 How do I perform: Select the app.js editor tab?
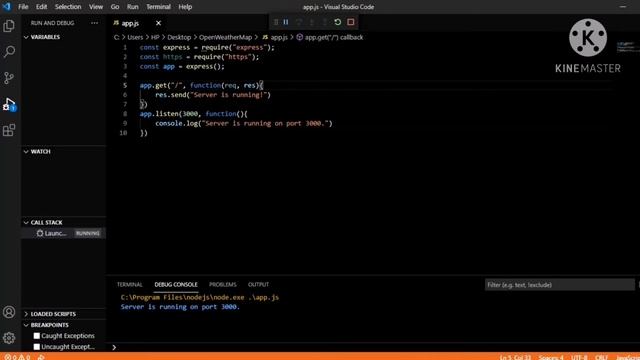131,23
